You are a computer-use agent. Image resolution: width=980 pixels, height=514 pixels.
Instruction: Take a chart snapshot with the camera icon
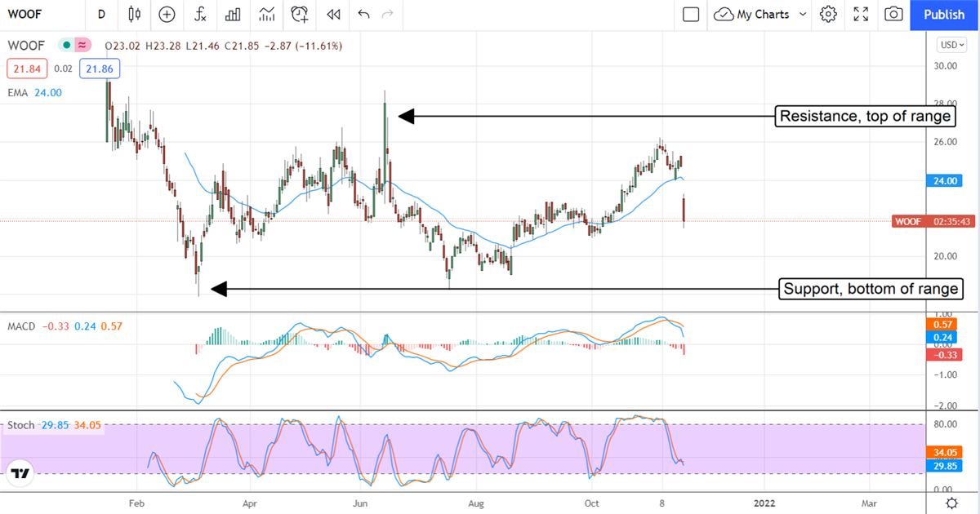[894, 14]
